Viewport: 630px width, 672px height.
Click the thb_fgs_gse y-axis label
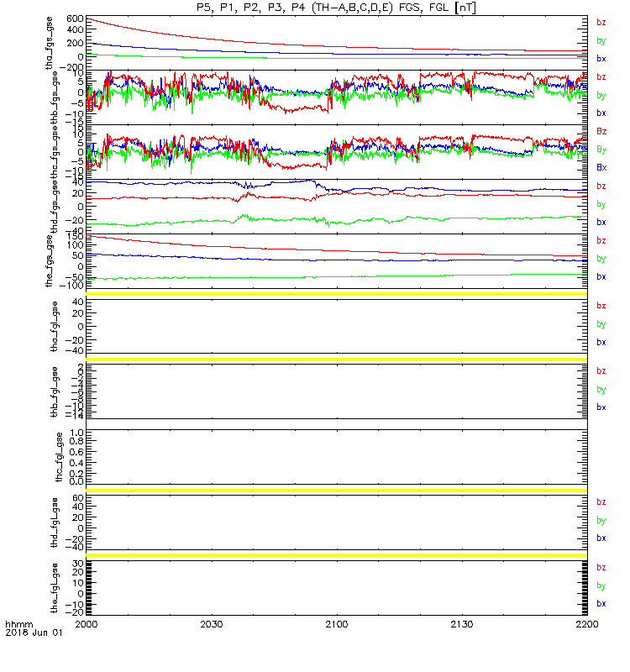click(55, 98)
